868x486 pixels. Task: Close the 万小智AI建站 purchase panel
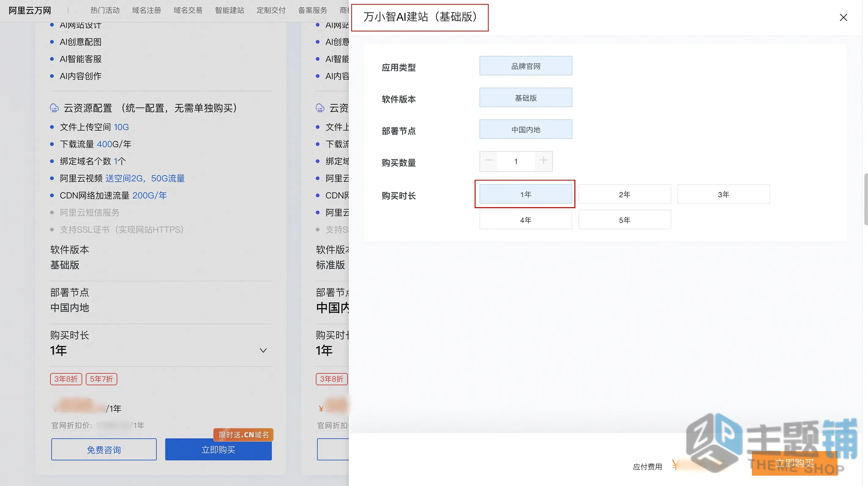[843, 17]
